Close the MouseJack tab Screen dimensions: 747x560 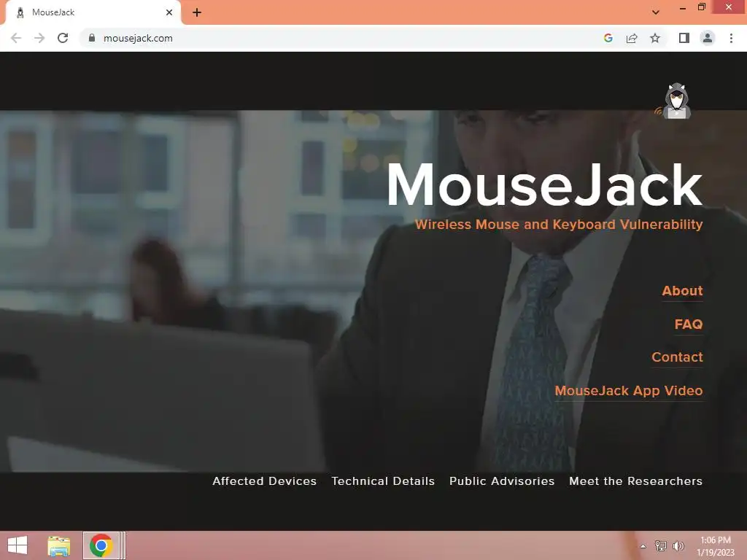click(x=169, y=12)
